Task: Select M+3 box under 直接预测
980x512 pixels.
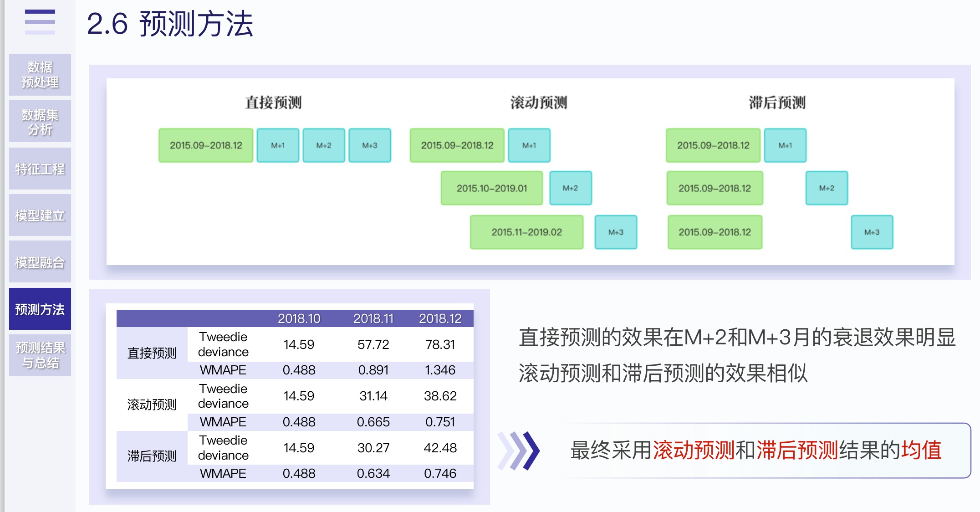Action: 369,145
